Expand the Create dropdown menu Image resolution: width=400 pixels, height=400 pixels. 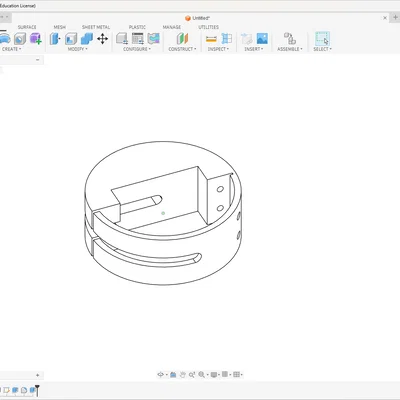tap(11, 49)
